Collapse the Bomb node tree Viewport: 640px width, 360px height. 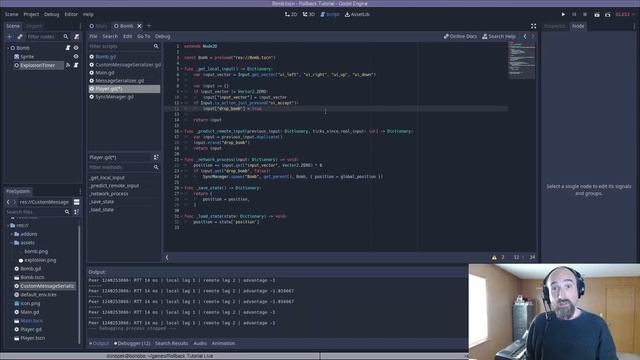tap(8, 48)
